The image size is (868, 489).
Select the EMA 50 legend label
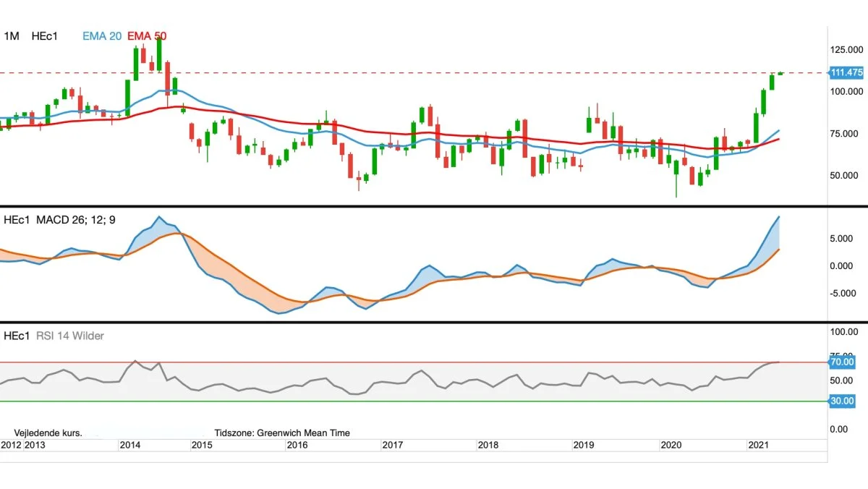tap(148, 35)
